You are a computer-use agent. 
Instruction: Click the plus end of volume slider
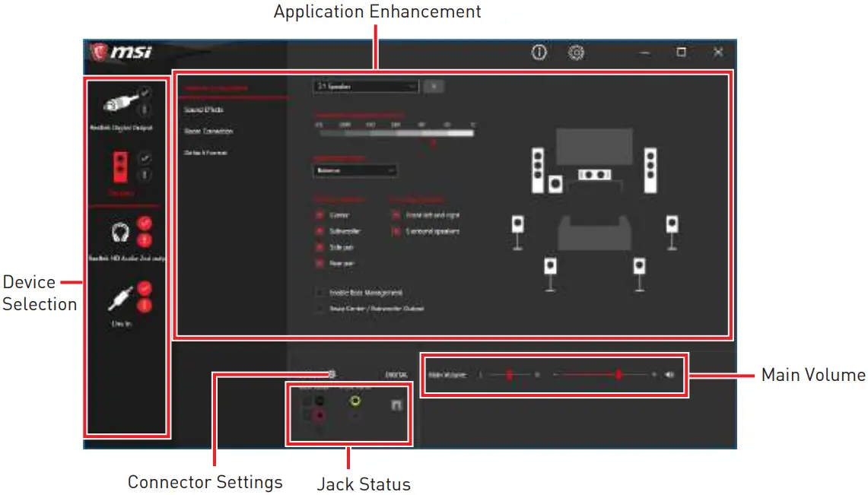click(x=653, y=374)
